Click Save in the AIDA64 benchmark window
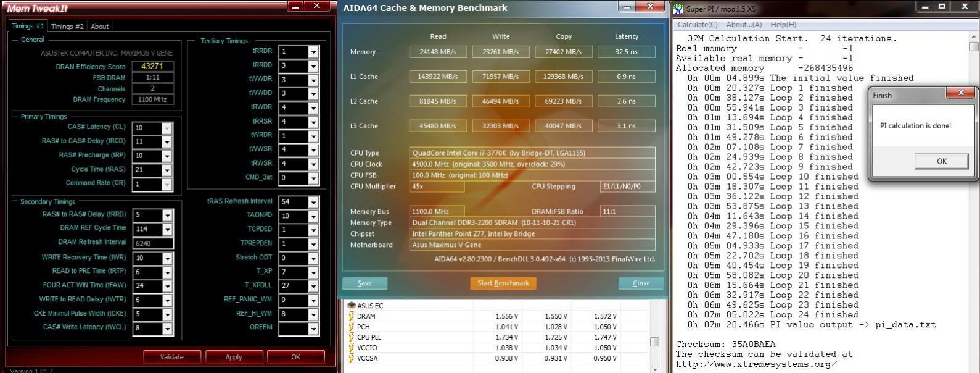980x373 pixels. pyautogui.click(x=364, y=283)
